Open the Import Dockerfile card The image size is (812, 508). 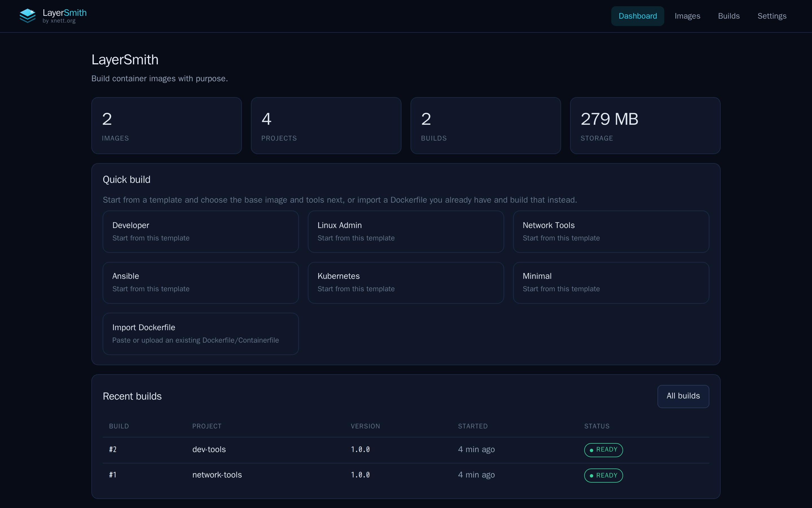pos(201,334)
